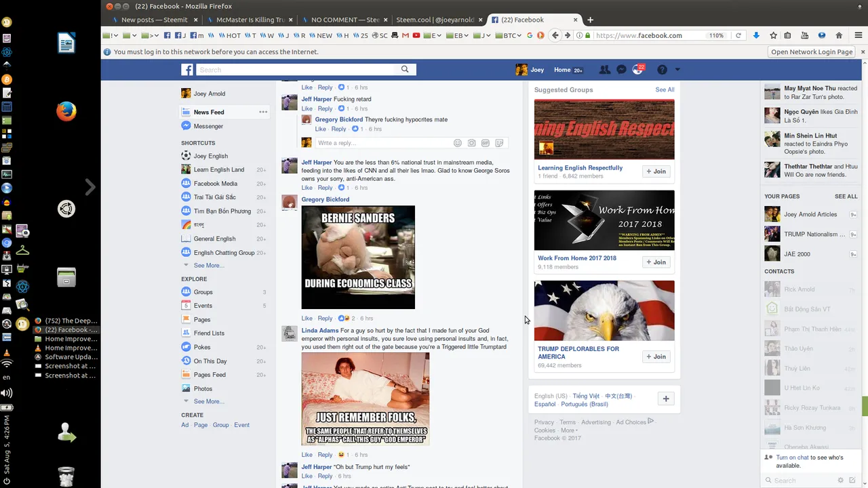Click the Write a reply field
868x488 pixels.
pyautogui.click(x=383, y=143)
